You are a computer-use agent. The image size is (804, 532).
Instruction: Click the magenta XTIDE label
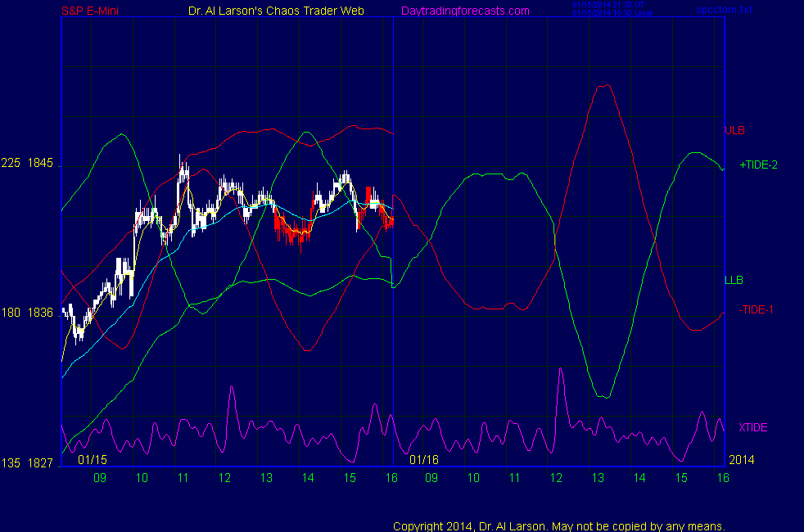pos(753,427)
